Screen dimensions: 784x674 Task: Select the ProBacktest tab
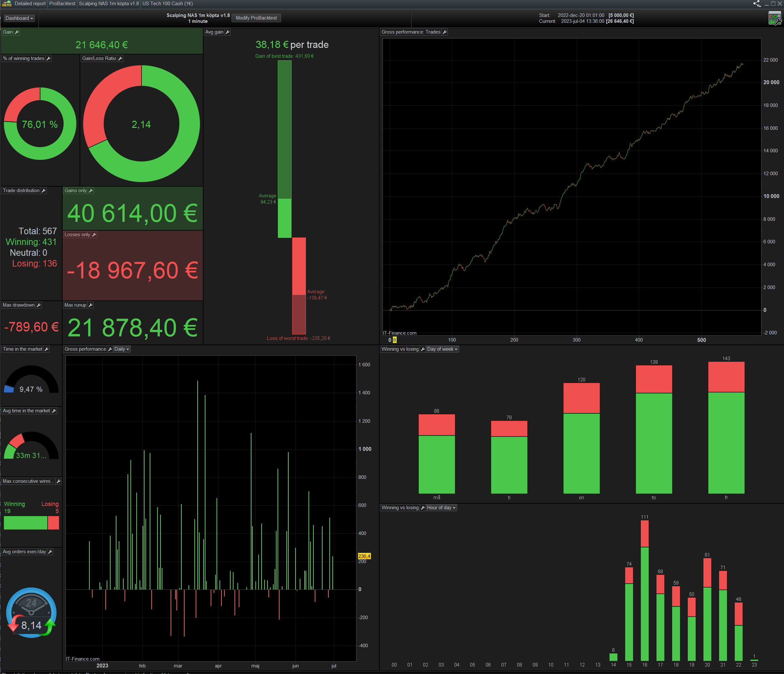click(62, 4)
